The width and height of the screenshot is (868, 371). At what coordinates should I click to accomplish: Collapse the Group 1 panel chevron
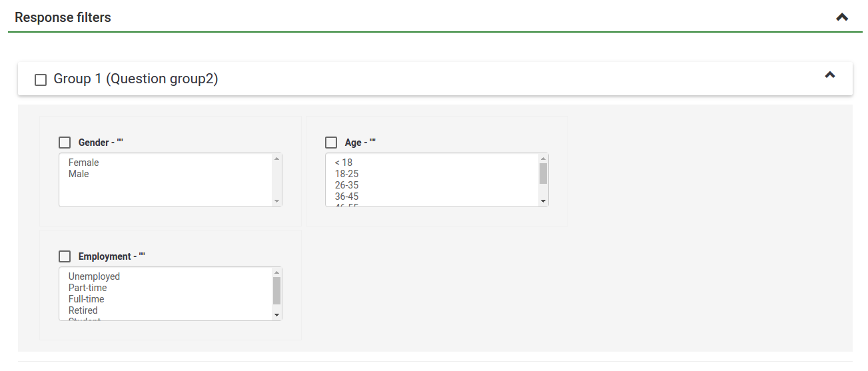tap(830, 75)
